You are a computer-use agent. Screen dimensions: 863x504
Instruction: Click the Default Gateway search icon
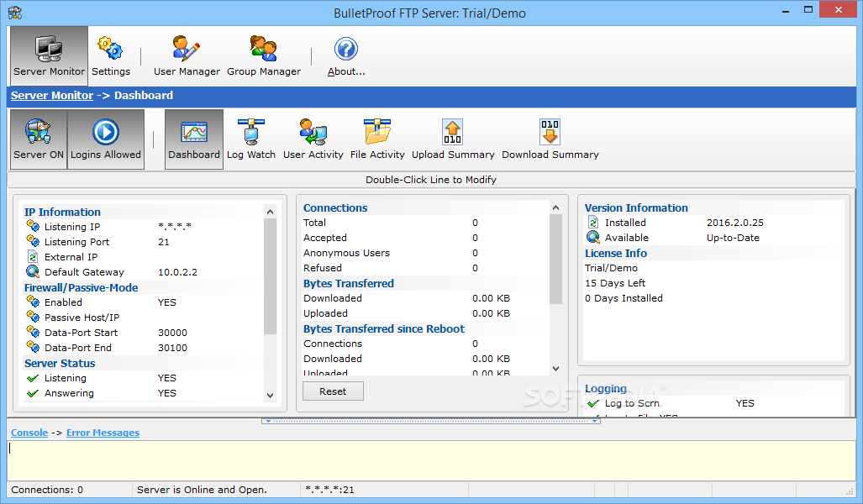(x=33, y=271)
